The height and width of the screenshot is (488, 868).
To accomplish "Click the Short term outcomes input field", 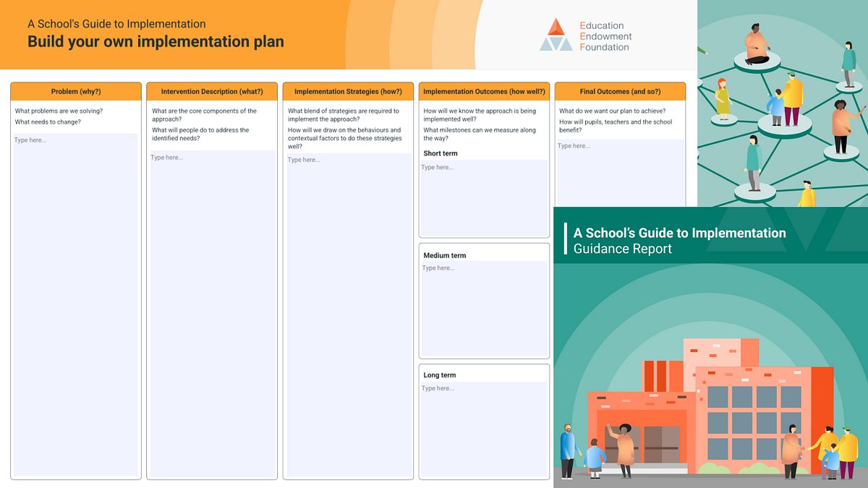I will click(484, 197).
